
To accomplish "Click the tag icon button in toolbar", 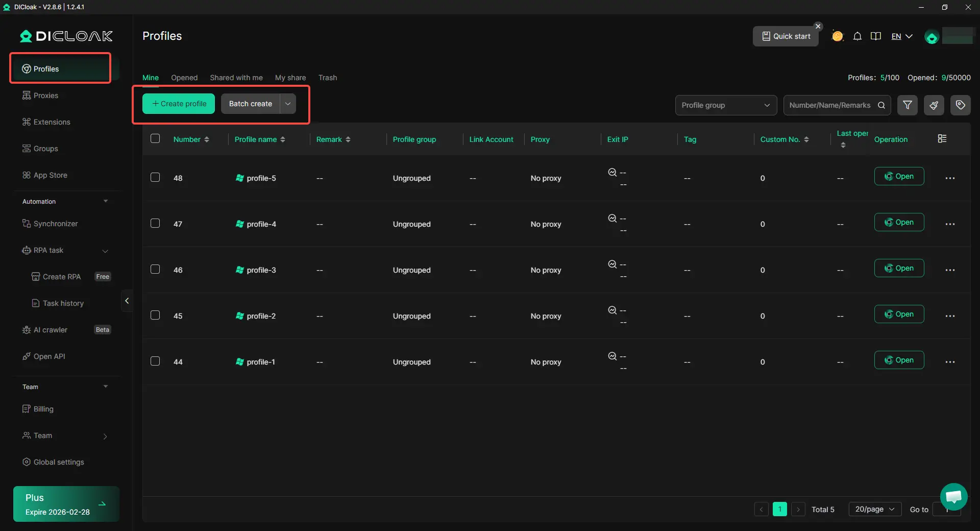I will [x=960, y=105].
